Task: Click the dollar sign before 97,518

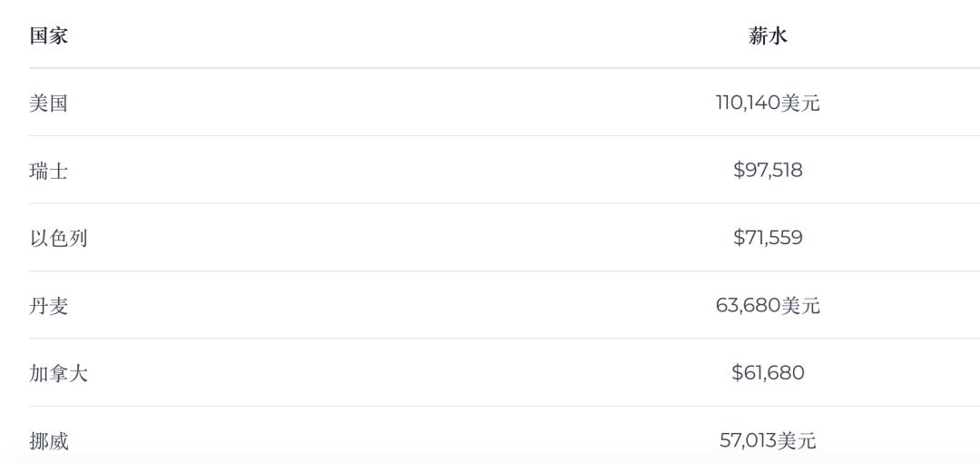Action: (x=740, y=170)
